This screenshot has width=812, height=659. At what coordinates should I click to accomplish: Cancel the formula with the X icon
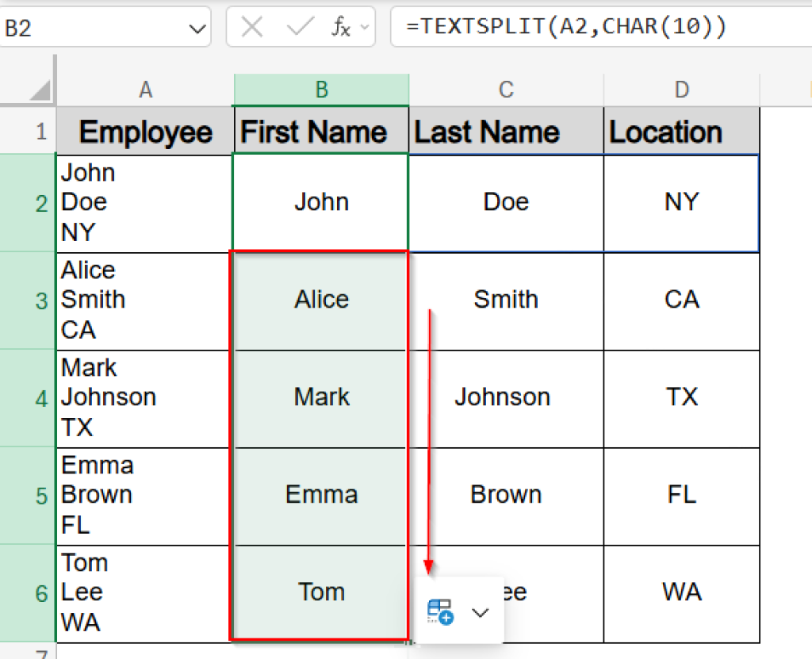tap(251, 26)
